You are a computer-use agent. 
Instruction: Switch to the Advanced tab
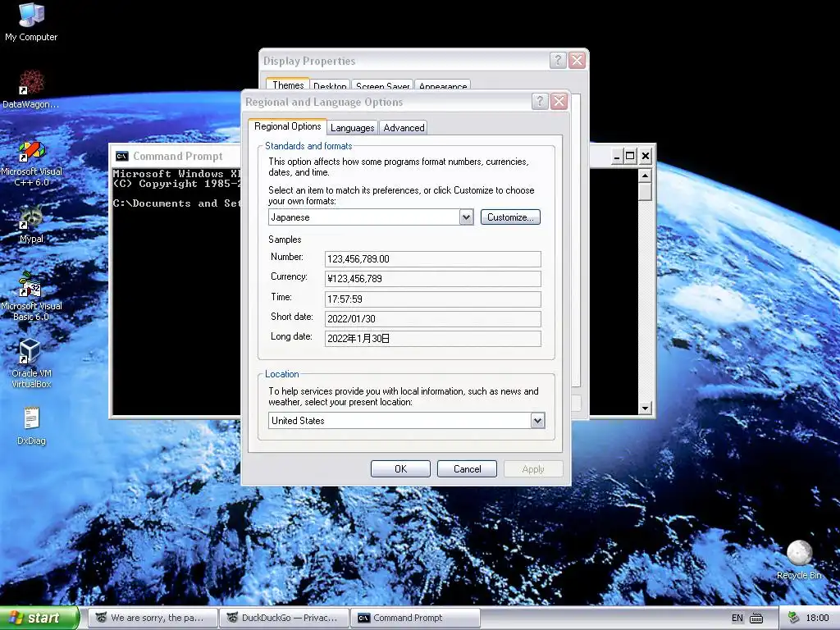coord(404,127)
